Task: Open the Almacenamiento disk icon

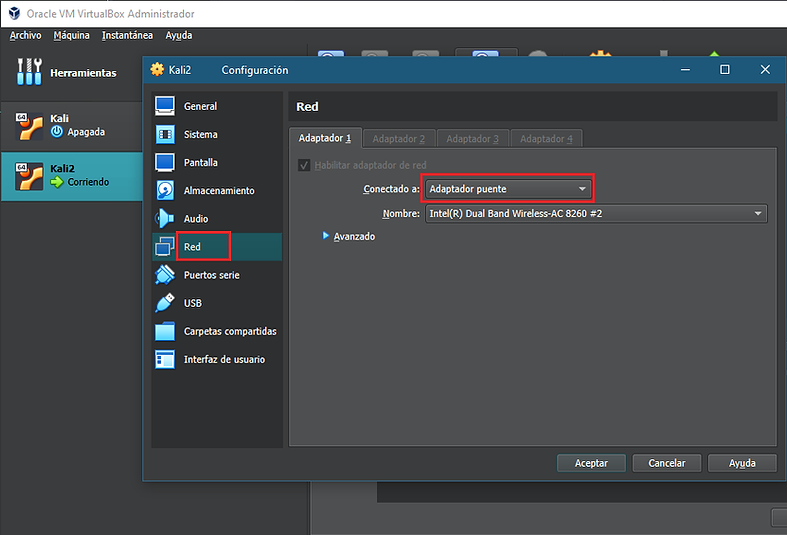Action: (x=165, y=190)
